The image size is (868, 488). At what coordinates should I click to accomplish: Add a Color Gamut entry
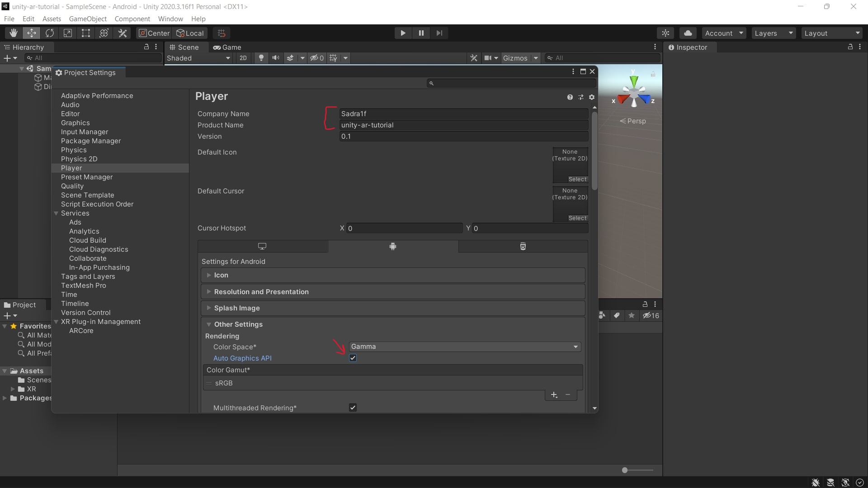[554, 395]
